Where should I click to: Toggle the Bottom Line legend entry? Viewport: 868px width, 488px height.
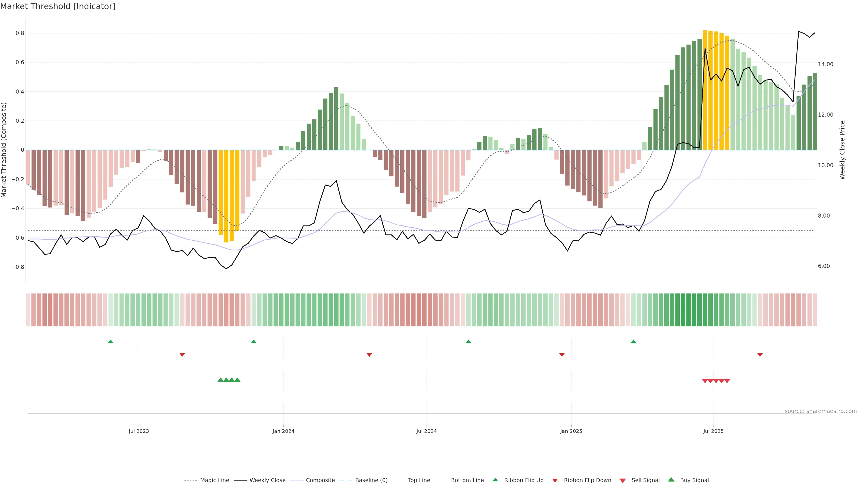click(467, 480)
